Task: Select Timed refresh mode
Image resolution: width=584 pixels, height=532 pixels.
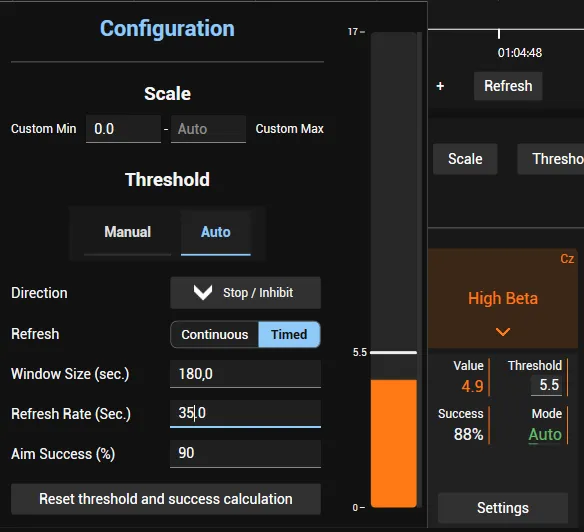Action: point(289,335)
